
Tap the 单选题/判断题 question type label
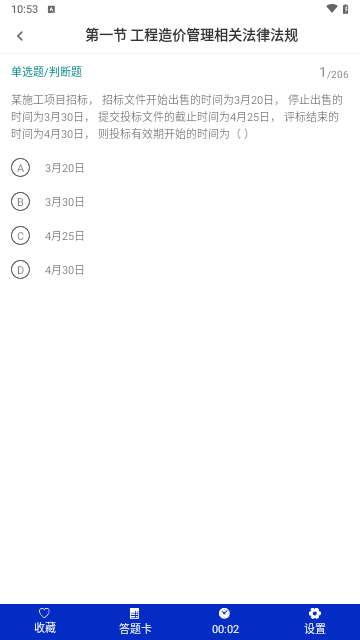47,72
